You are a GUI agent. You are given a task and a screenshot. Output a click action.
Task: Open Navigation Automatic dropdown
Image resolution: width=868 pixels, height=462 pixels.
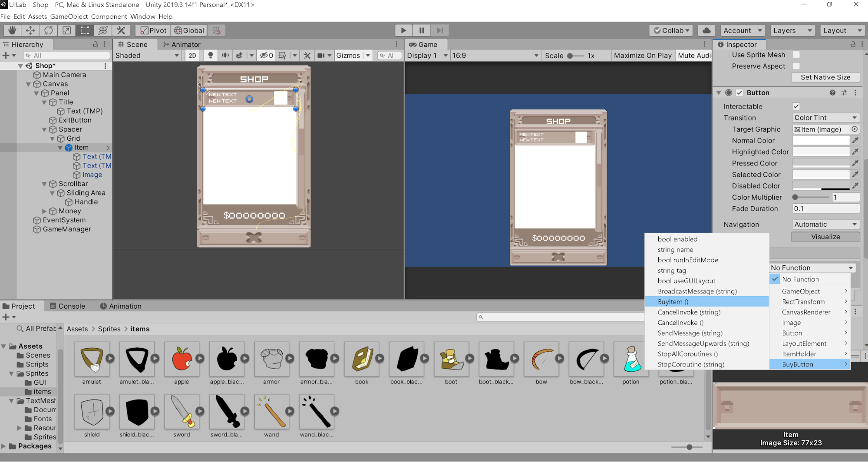pyautogui.click(x=825, y=224)
